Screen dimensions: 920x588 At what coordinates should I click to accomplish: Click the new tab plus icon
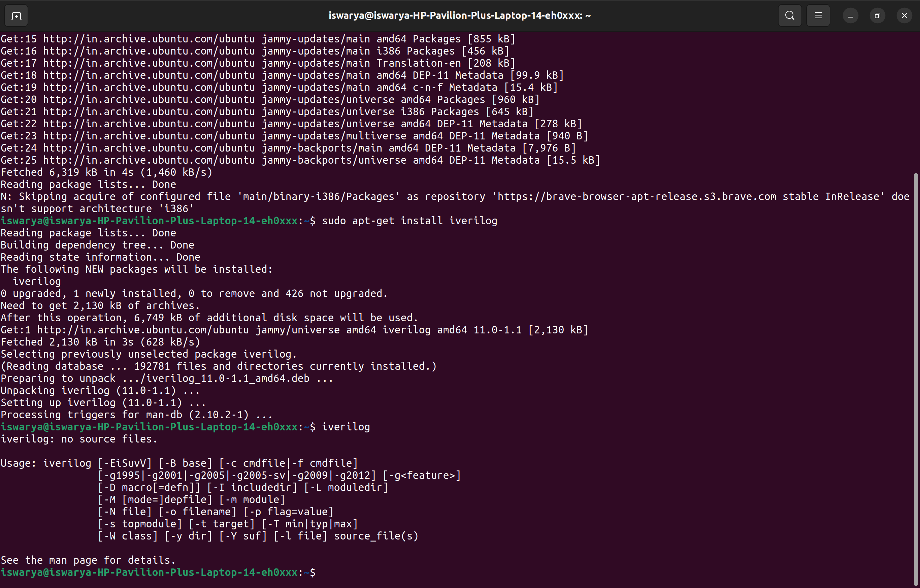click(x=16, y=15)
